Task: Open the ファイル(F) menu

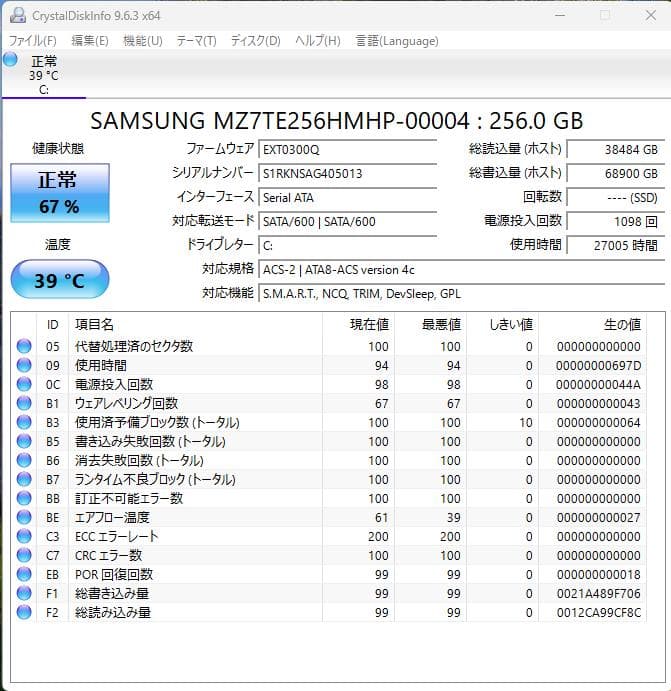Action: click(33, 41)
